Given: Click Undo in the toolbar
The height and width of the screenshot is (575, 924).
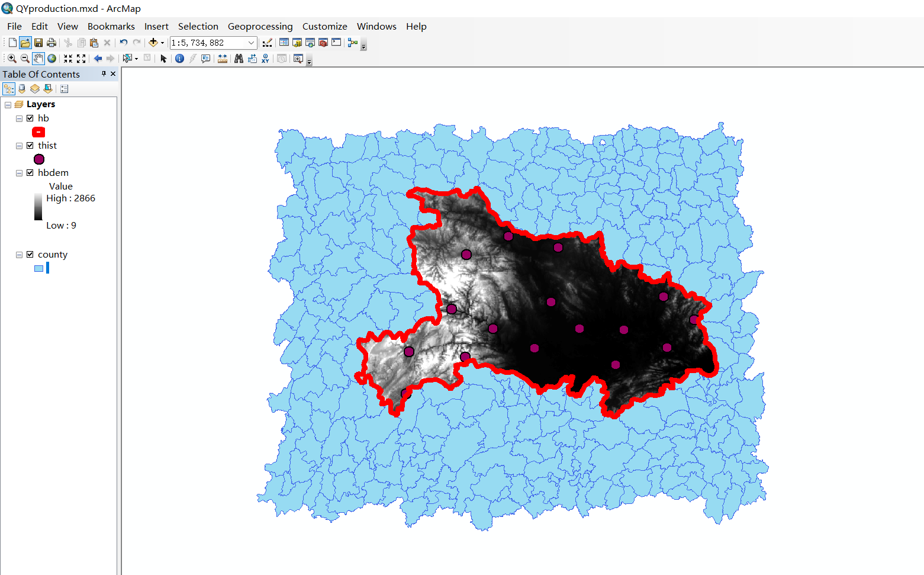Looking at the screenshot, I should 123,42.
